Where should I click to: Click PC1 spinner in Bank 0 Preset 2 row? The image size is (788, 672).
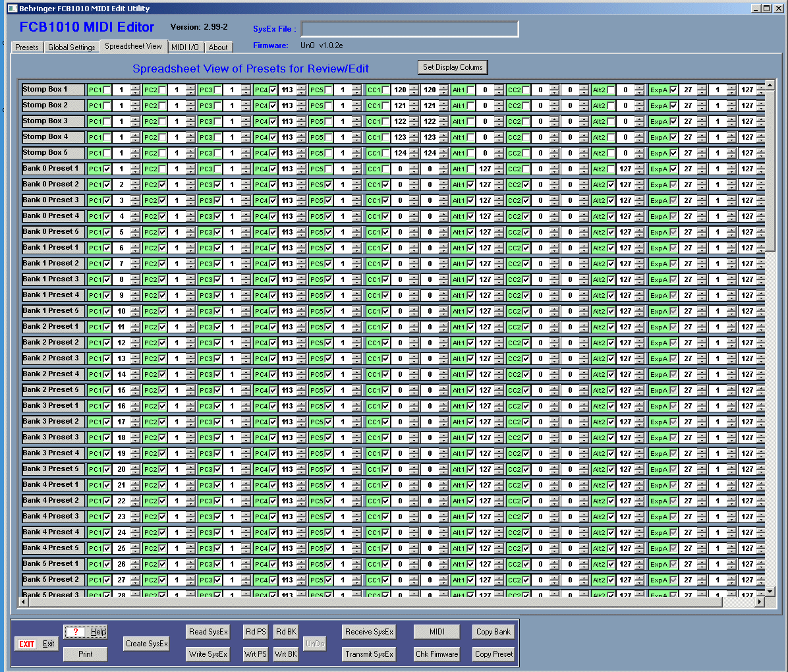(135, 185)
